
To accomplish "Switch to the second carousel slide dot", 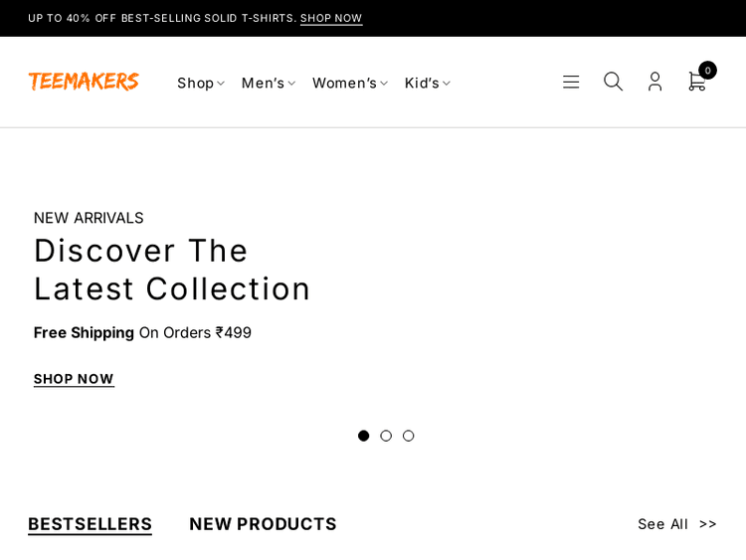I will (386, 436).
